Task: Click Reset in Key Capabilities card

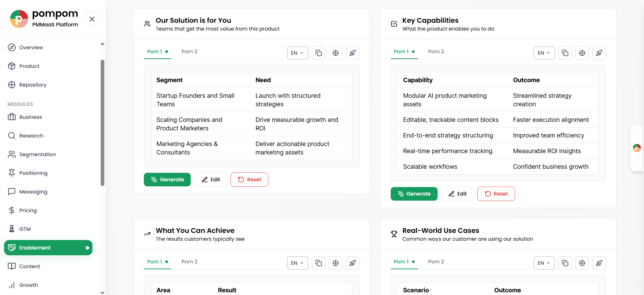Action: (x=496, y=194)
